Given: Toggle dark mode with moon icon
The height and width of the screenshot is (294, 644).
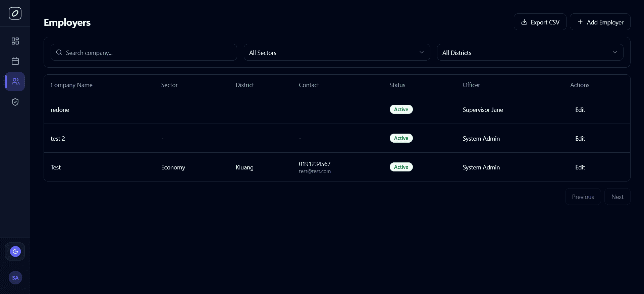Looking at the screenshot, I should [15, 251].
